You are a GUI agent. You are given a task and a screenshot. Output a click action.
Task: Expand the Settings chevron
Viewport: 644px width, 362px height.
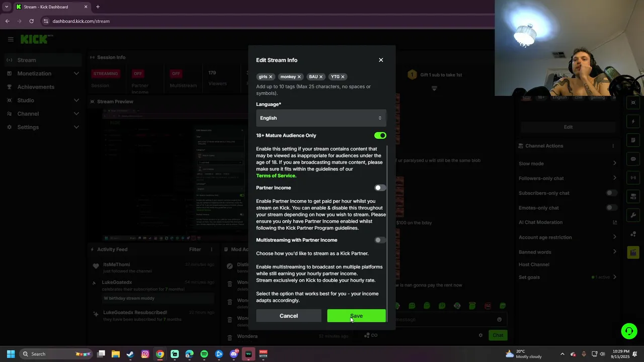click(x=76, y=127)
